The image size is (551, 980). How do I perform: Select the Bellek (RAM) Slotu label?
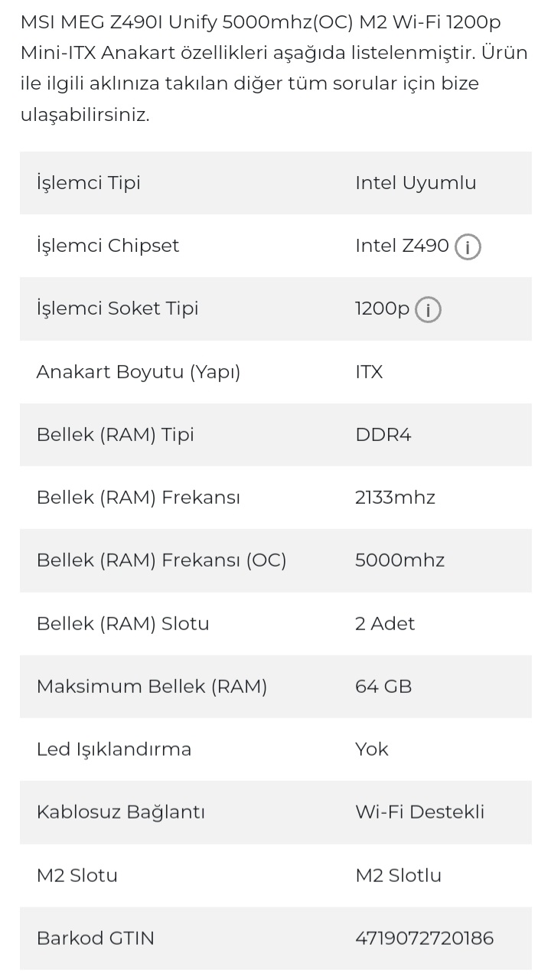(122, 623)
